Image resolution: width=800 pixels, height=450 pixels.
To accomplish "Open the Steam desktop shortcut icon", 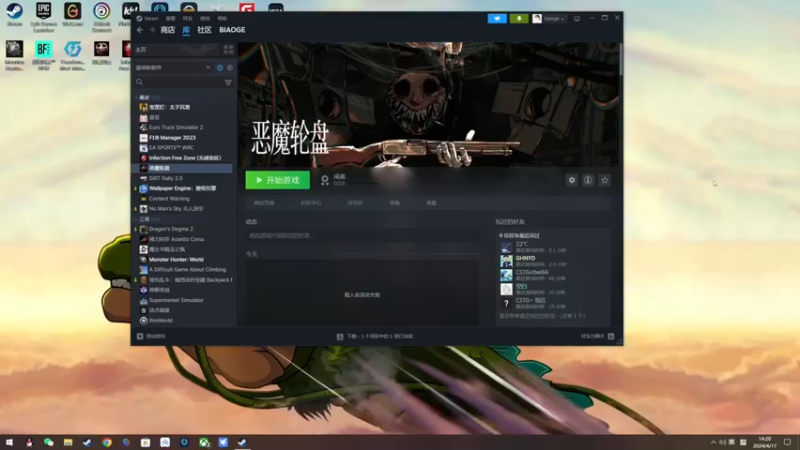I will 14,15.
